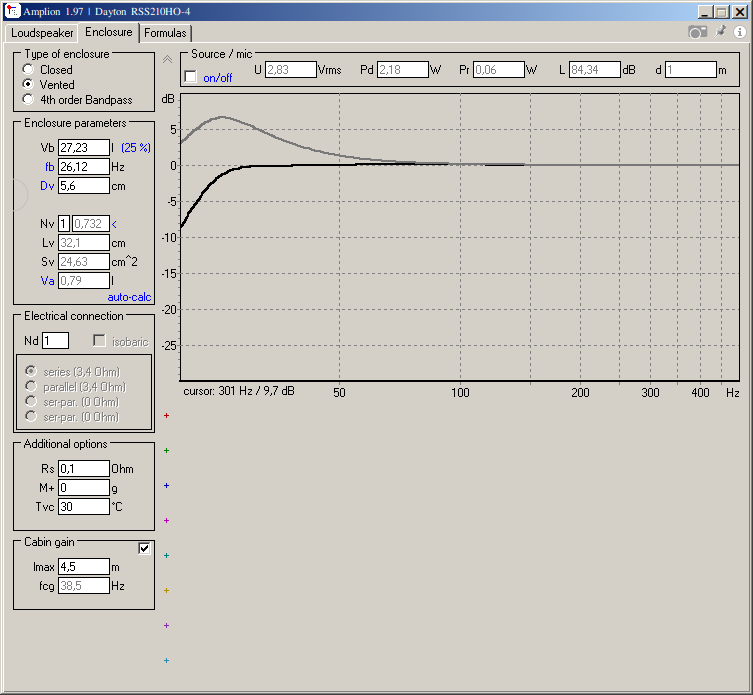This screenshot has height=695, width=753.
Task: Click the blue Va label link
Action: [48, 280]
